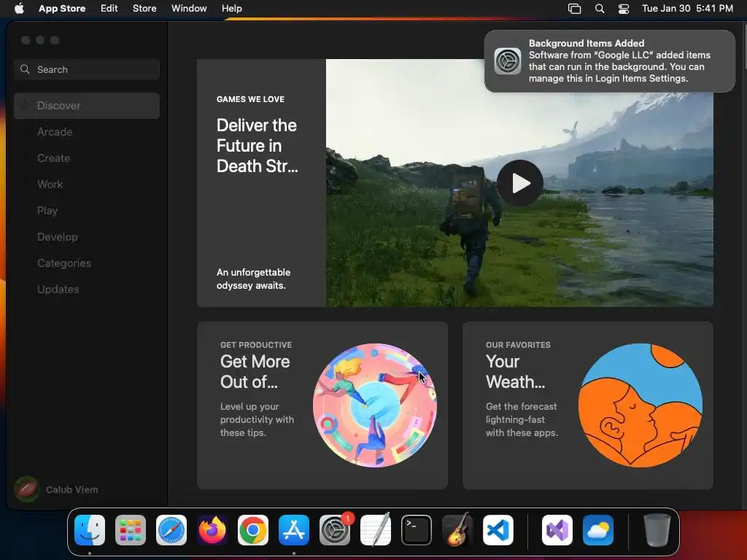Open the Weather app in Dock
The height and width of the screenshot is (560, 747).
pos(598,530)
